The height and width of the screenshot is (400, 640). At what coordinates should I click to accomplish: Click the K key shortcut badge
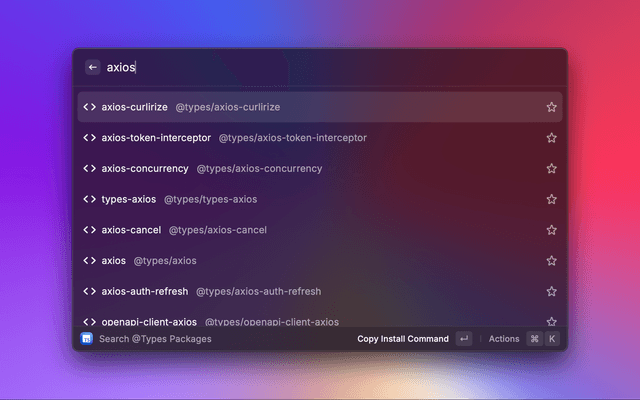(x=552, y=339)
